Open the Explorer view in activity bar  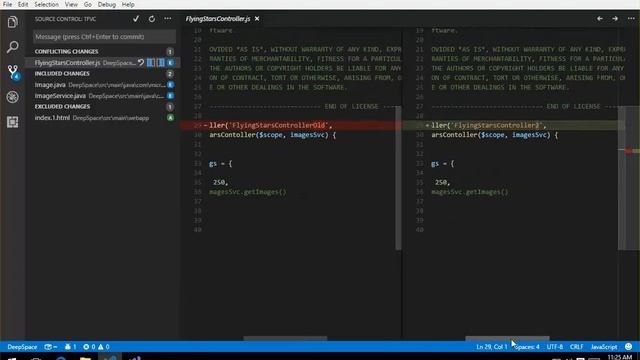(x=12, y=22)
